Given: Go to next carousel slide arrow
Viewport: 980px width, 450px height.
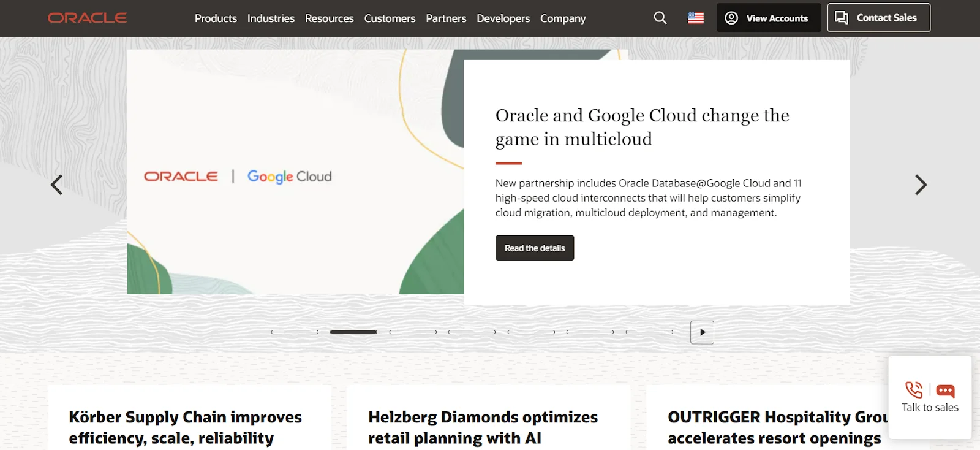Looking at the screenshot, I should pyautogui.click(x=921, y=185).
